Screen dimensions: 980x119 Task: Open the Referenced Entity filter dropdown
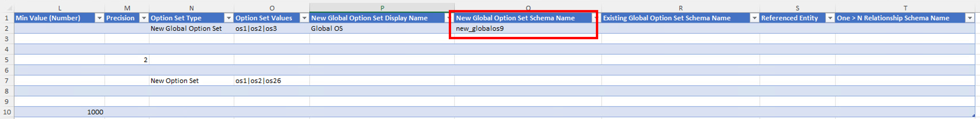coord(830,18)
